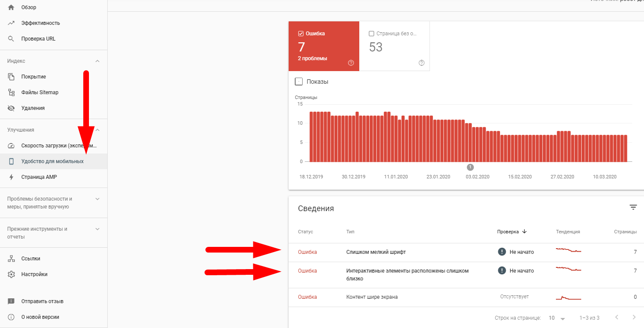Viewport: 644px width, 328px height.
Task: Open Скорость загрузки report
Action: click(x=54, y=146)
